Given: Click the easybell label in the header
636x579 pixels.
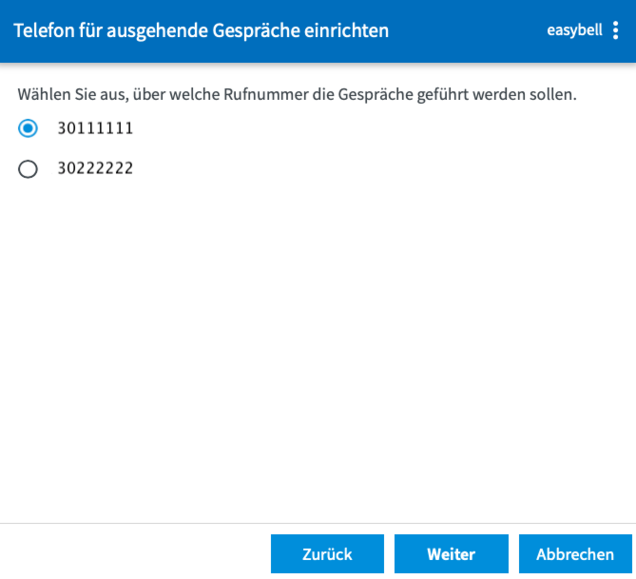Looking at the screenshot, I should (x=574, y=30).
